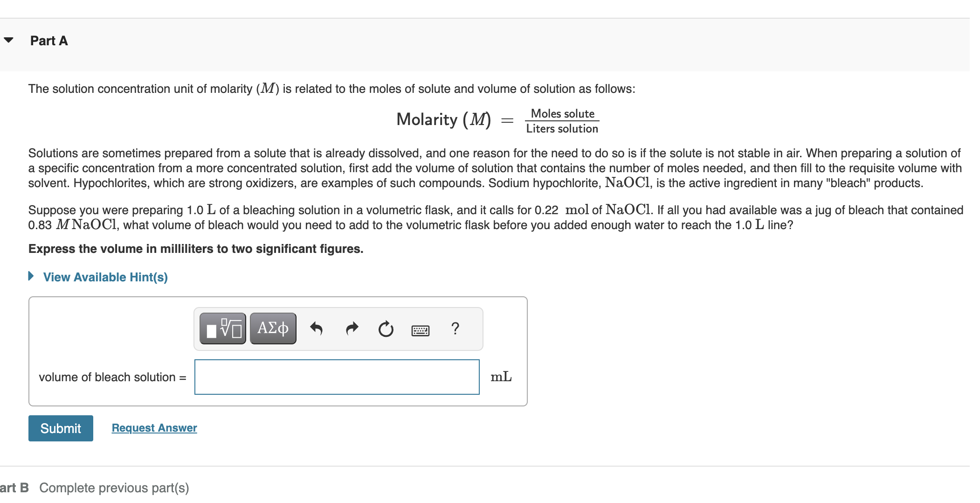980x503 pixels.
Task: Open equation editor help
Action: tap(455, 328)
